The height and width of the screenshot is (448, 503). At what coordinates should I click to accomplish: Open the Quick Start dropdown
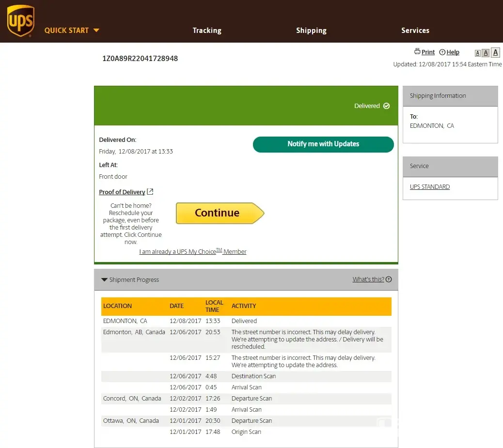(72, 30)
